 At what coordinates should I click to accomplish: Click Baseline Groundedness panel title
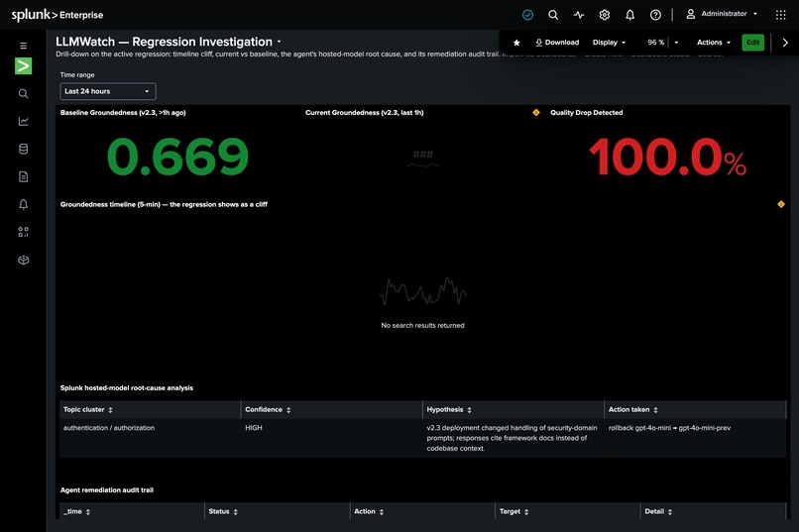123,113
